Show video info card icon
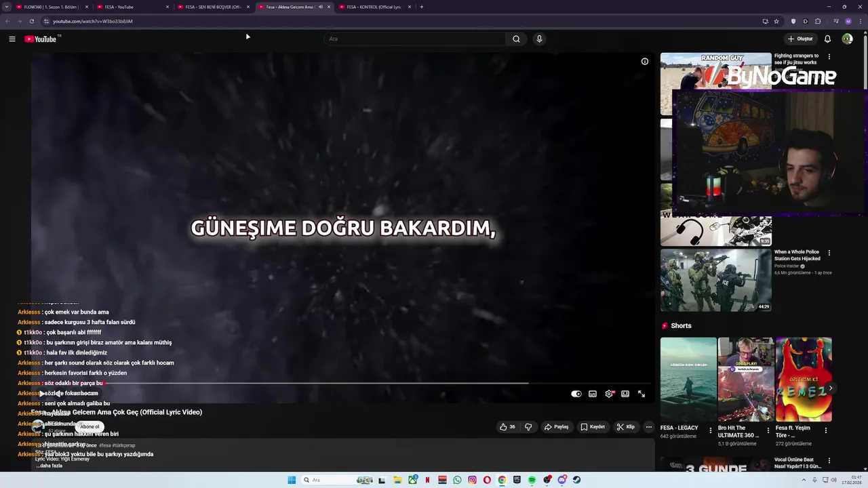The height and width of the screenshot is (488, 868). (645, 61)
